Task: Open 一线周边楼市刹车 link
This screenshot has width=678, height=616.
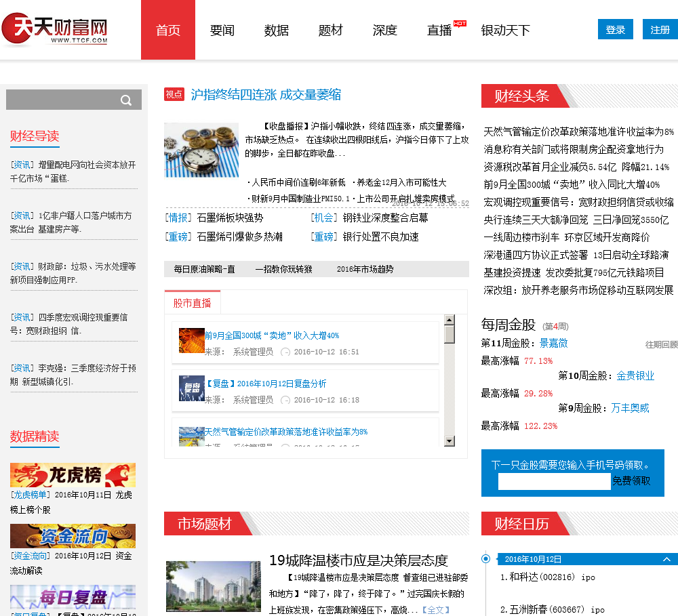Action: coord(566,237)
